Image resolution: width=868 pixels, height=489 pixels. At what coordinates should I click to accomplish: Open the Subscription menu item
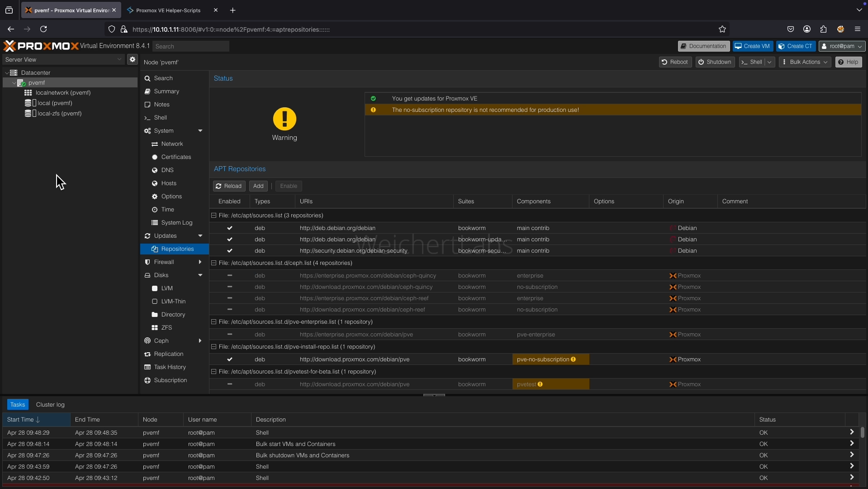[170, 380]
